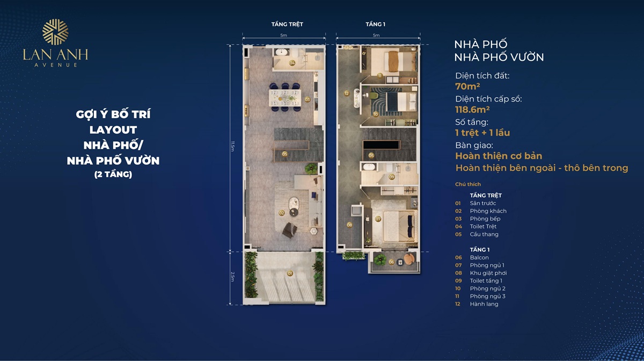Screen dimensions: 644x361
Task: Click the 118.6m² certified area value
Action: pos(474,110)
